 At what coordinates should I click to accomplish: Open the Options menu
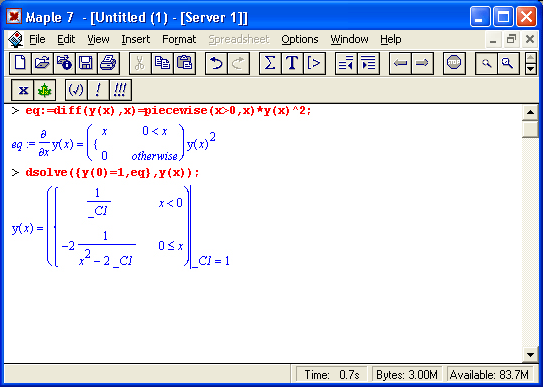[x=300, y=39]
